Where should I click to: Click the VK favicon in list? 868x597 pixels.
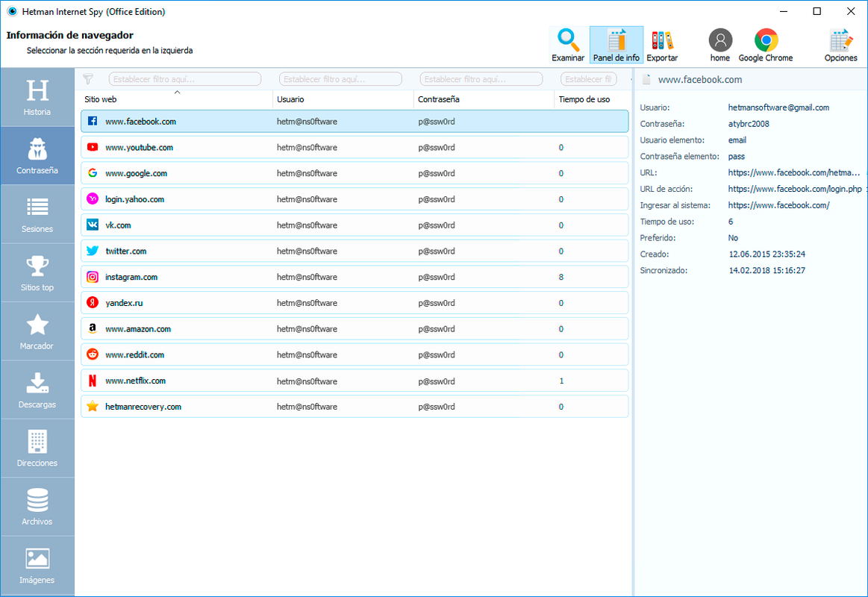(93, 225)
